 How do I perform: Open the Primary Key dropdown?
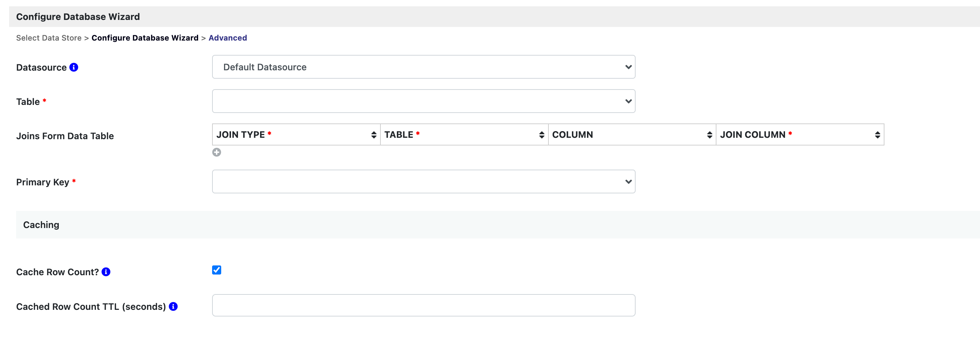tap(423, 181)
